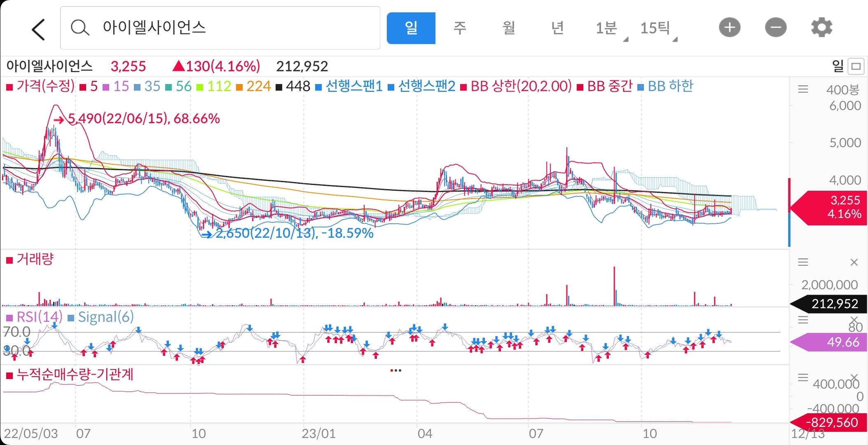The width and height of the screenshot is (868, 445).
Task: Click the 22/05/03 start date label
Action: [31, 433]
